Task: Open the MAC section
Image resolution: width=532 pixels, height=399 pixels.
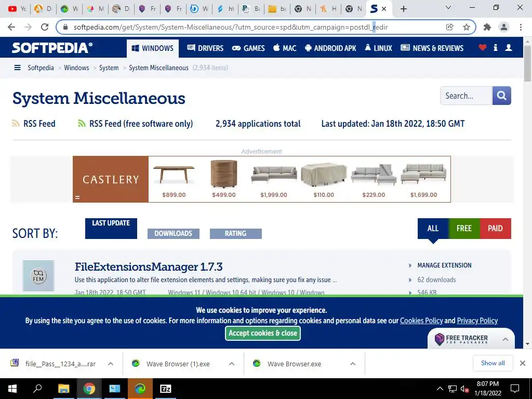Action: [285, 48]
